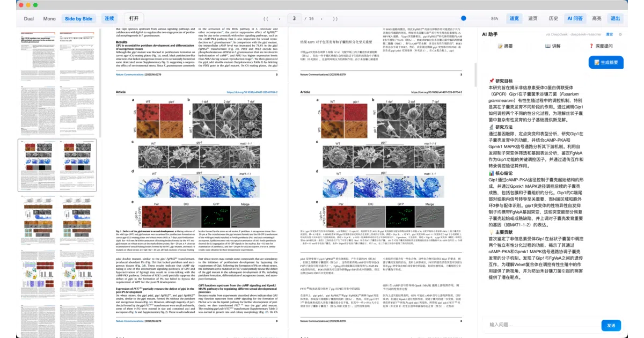Open 历史 history
The width and height of the screenshot is (644, 338).
pyautogui.click(x=553, y=18)
